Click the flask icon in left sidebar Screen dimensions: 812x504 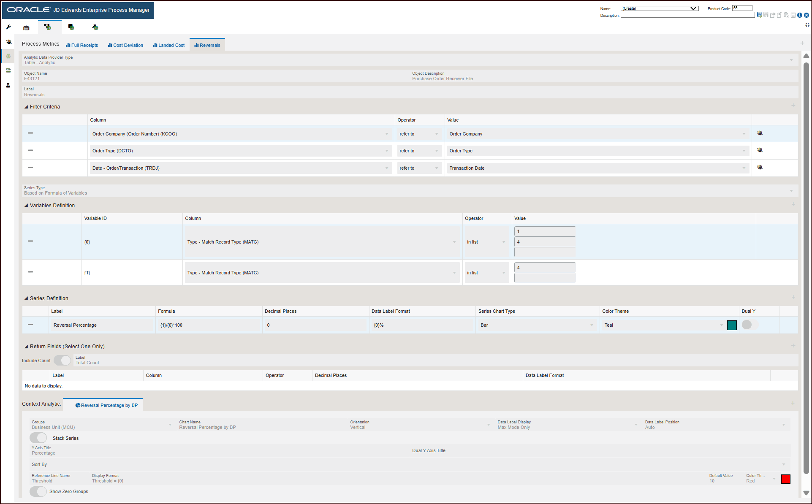point(8,85)
